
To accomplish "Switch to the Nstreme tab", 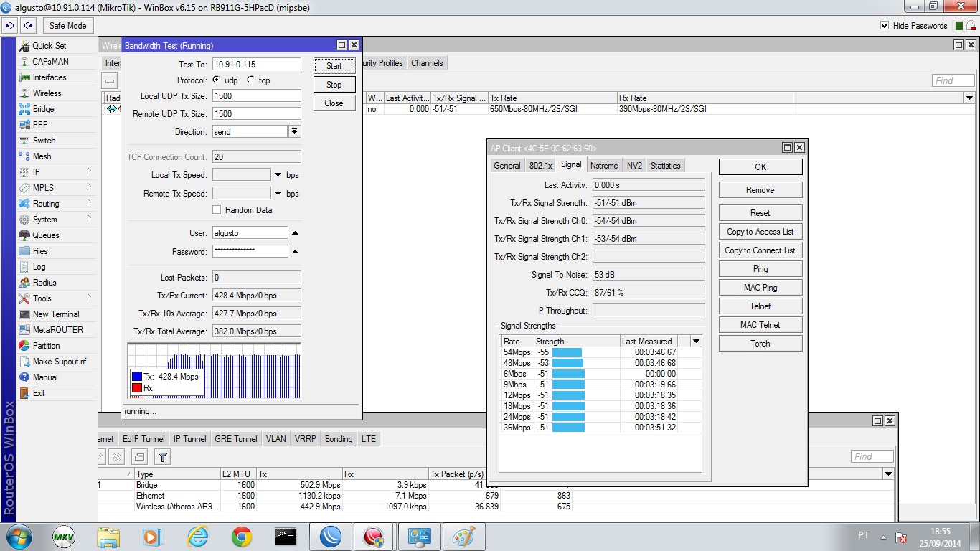I will pyautogui.click(x=603, y=166).
